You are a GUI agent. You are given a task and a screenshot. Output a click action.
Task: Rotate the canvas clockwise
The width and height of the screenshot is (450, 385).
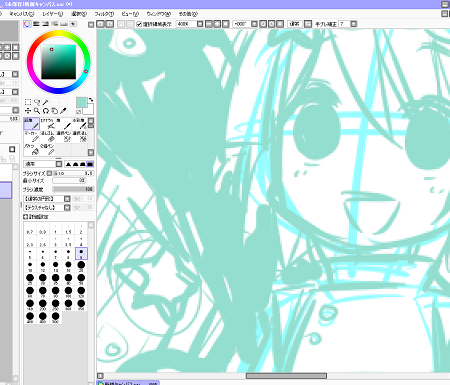(x=271, y=24)
